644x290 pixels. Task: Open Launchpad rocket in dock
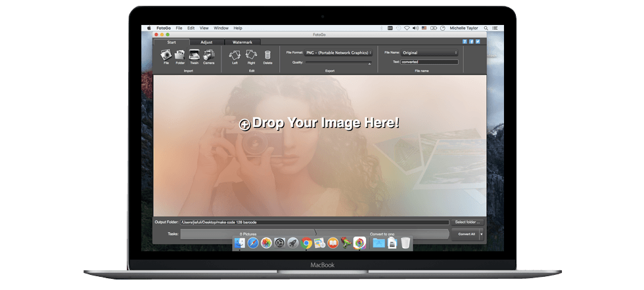pyautogui.click(x=293, y=243)
